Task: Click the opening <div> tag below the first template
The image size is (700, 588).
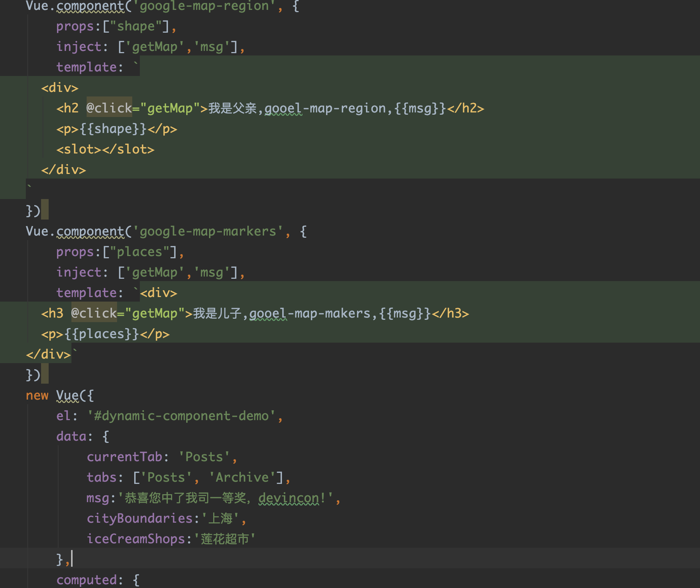Action: tap(60, 88)
